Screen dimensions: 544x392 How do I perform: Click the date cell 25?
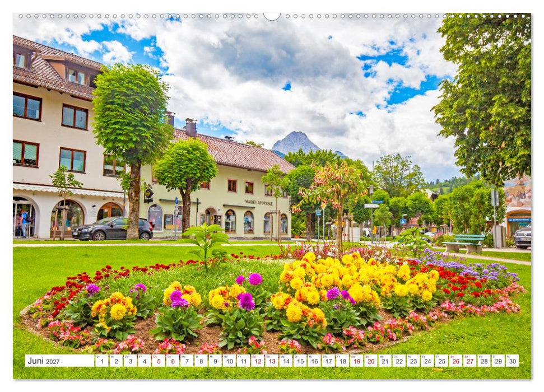pyautogui.click(x=441, y=361)
